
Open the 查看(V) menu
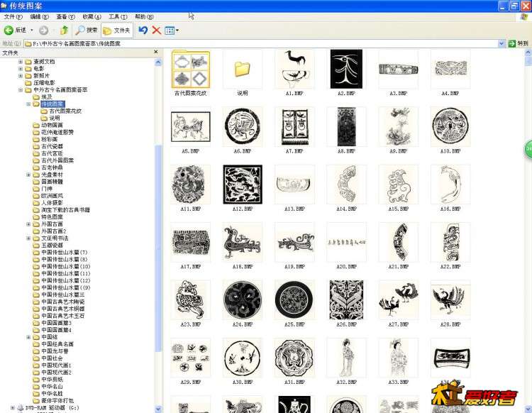click(65, 16)
